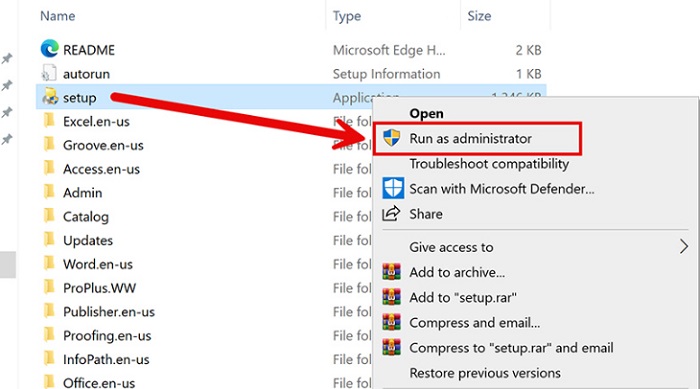Click the "Microsoft Edge H..." type cell
The image size is (700, 389).
click(389, 50)
